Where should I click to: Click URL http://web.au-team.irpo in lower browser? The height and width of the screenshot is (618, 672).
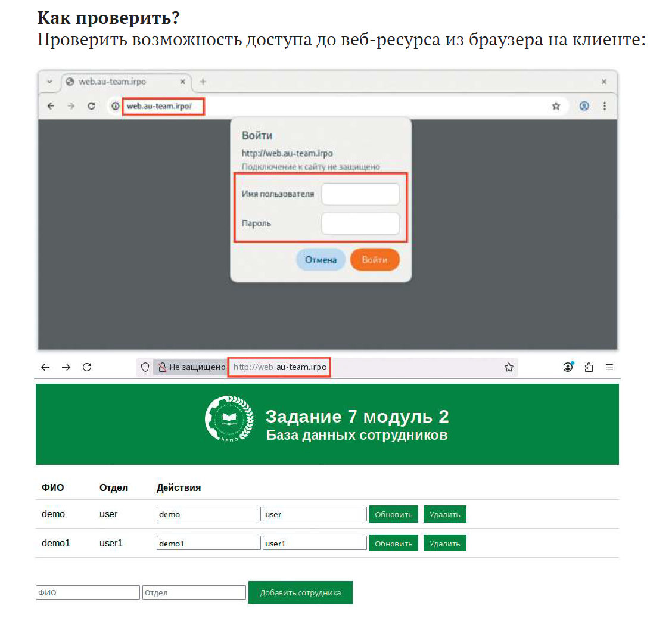pyautogui.click(x=279, y=367)
